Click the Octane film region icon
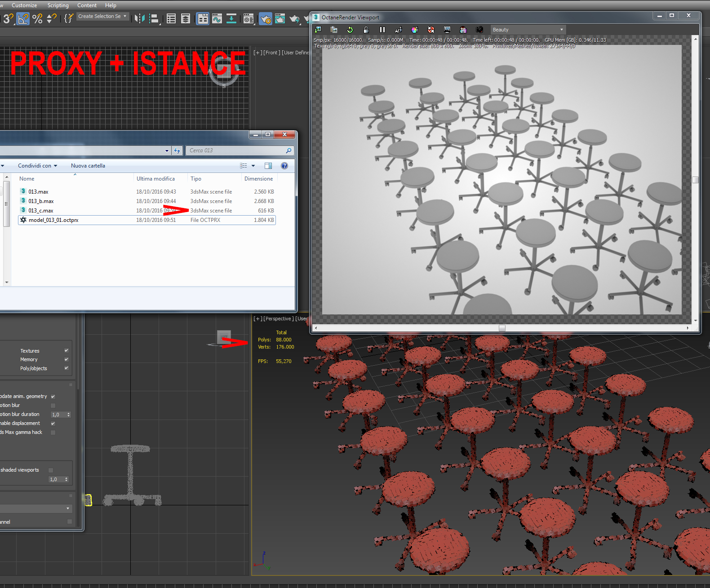The image size is (710, 588). [x=463, y=30]
